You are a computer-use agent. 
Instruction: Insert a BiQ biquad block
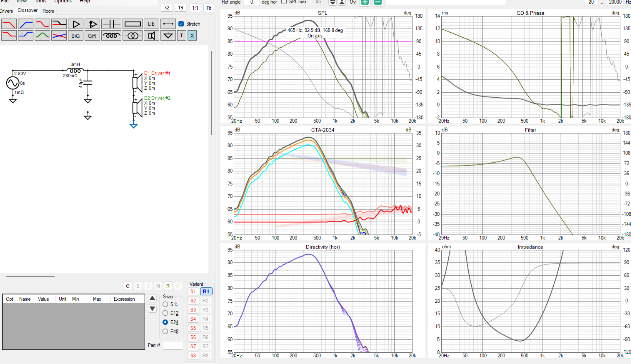76,36
